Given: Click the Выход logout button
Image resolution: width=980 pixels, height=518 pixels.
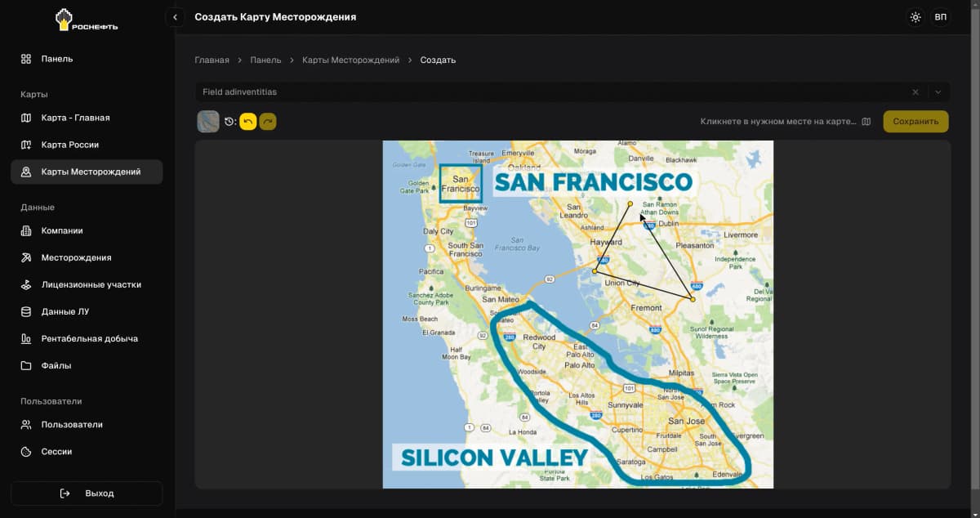Looking at the screenshot, I should pos(87,493).
